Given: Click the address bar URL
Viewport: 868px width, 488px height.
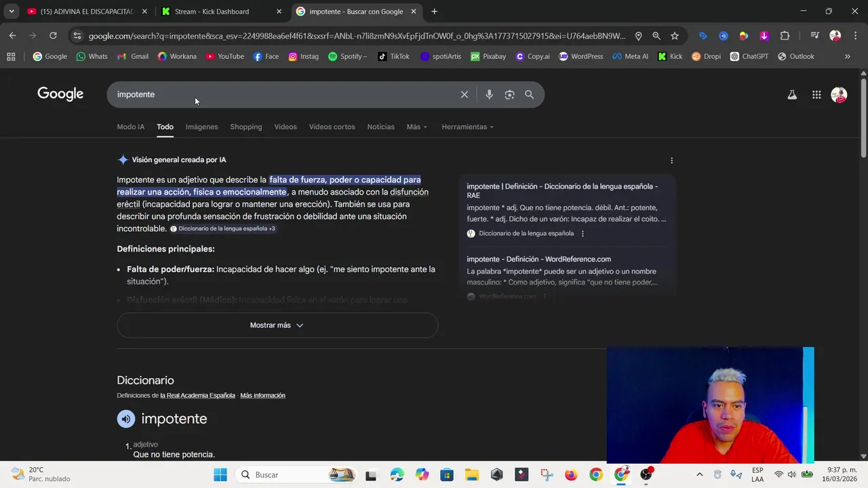Looking at the screenshot, I should click(357, 36).
